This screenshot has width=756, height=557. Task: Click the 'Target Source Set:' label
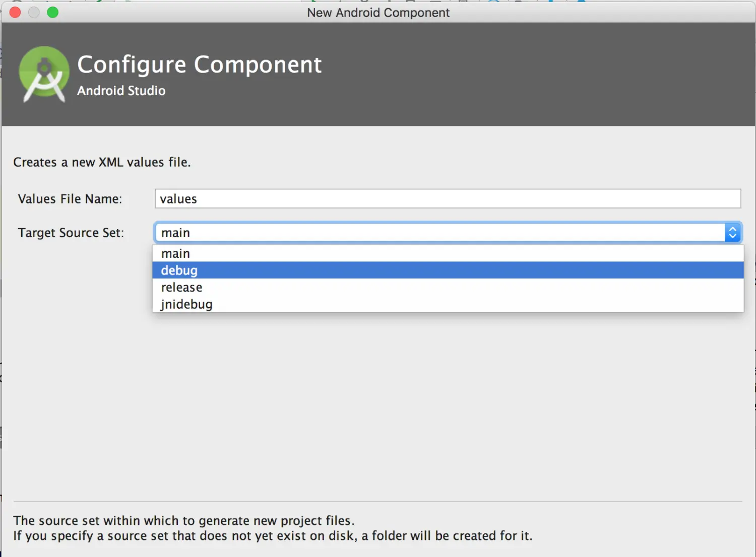pos(71,233)
